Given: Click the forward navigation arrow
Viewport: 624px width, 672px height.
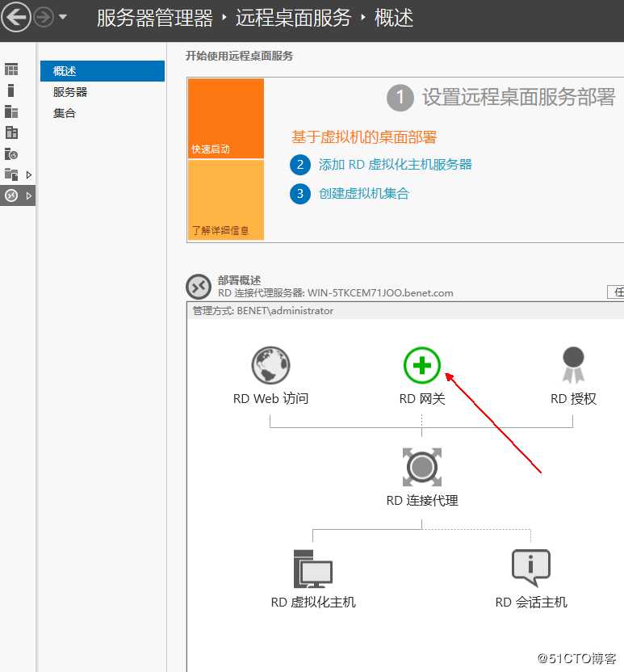Looking at the screenshot, I should pos(44,18).
